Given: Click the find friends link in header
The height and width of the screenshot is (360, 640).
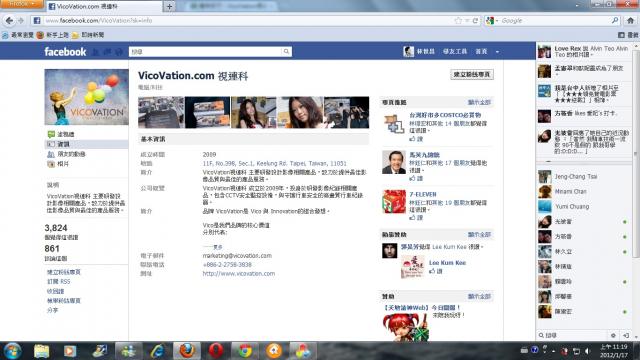Looking at the screenshot, I should (x=455, y=51).
